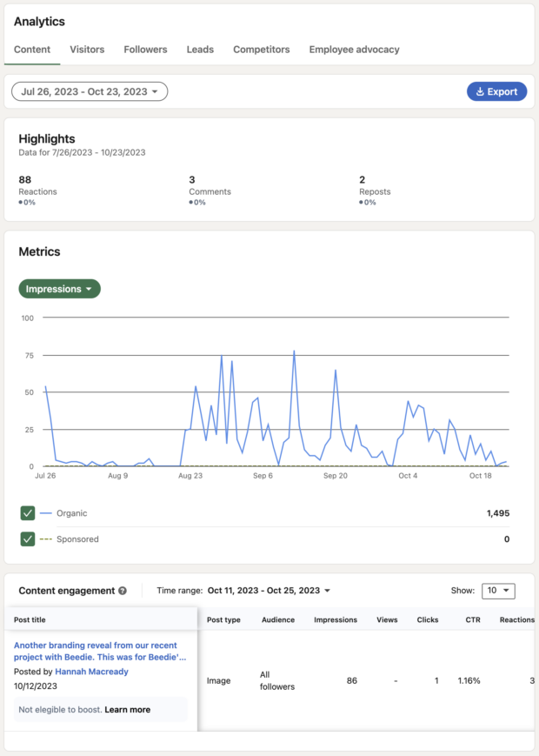Image resolution: width=539 pixels, height=756 pixels.
Task: Select the Competitors tab
Action: point(261,50)
